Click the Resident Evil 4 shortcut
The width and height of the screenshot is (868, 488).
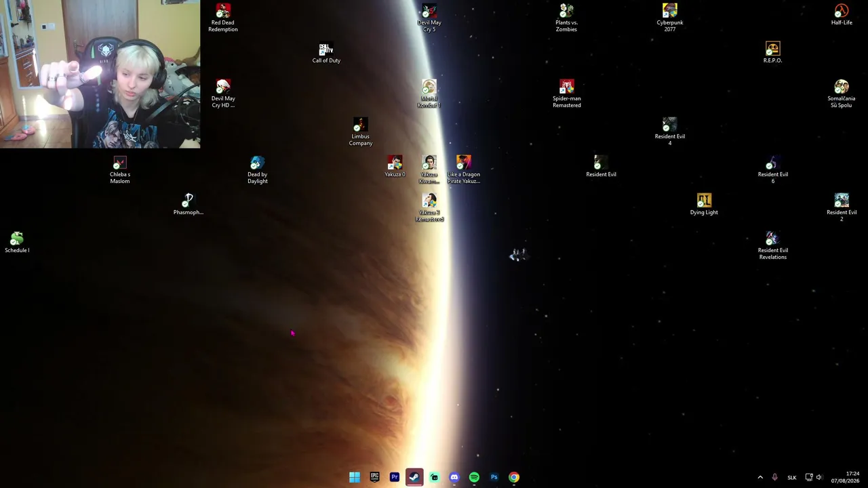pyautogui.click(x=670, y=131)
